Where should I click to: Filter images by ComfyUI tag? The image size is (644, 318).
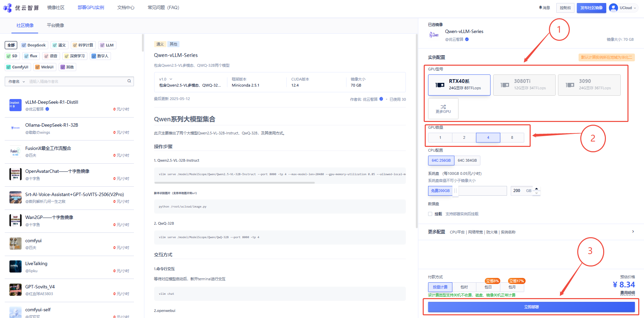18,67
